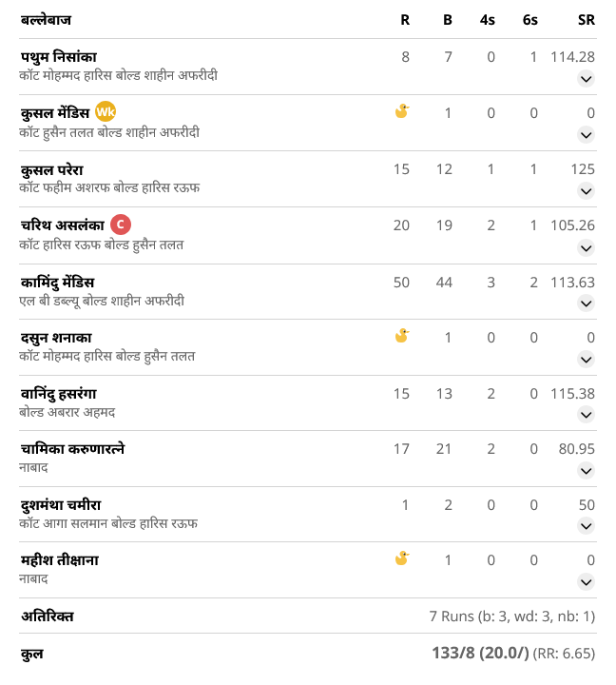Expand वानिंदु हसरंगा row chevron

click(x=586, y=415)
